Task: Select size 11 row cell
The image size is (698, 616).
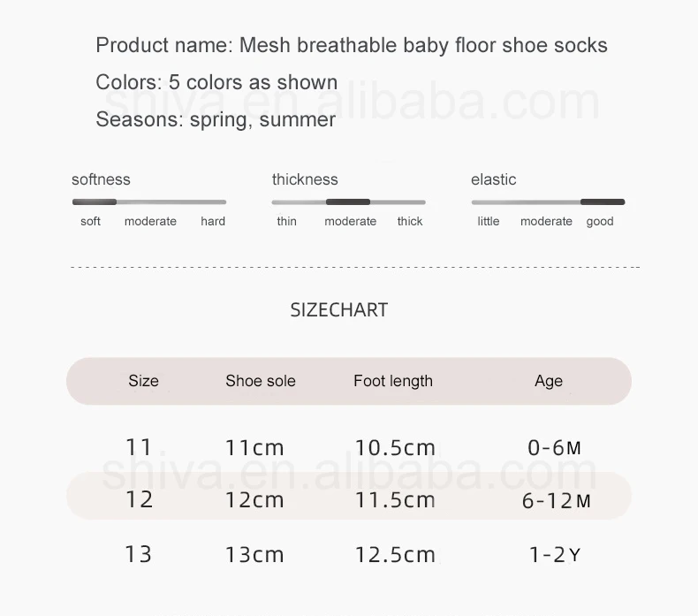Action: (x=139, y=447)
